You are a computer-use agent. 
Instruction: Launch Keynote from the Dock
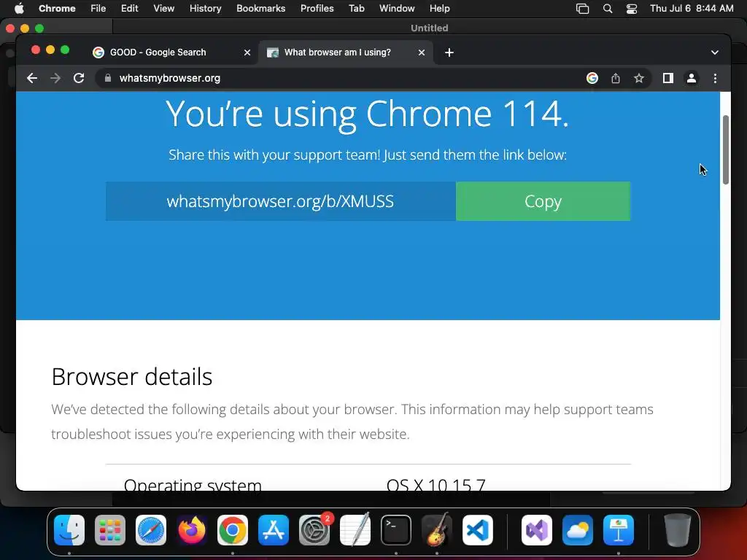coord(619,530)
